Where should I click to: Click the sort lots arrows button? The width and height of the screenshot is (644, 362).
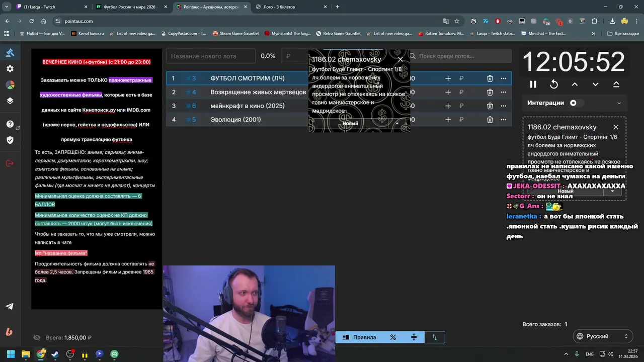coord(435,337)
